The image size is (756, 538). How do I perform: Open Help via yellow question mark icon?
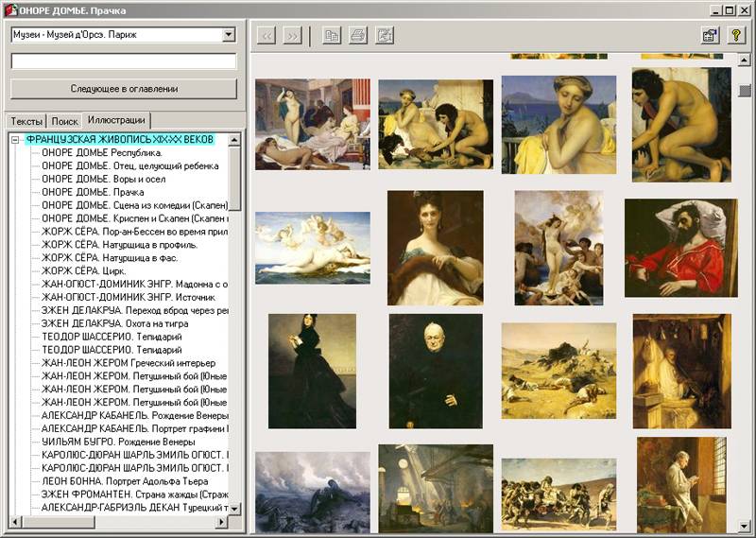(736, 35)
